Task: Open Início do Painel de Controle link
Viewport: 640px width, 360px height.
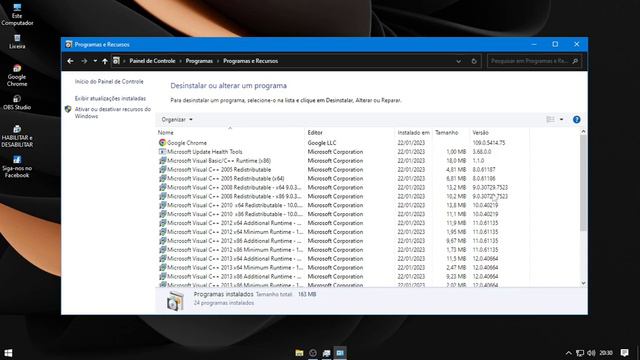Action: click(109, 82)
